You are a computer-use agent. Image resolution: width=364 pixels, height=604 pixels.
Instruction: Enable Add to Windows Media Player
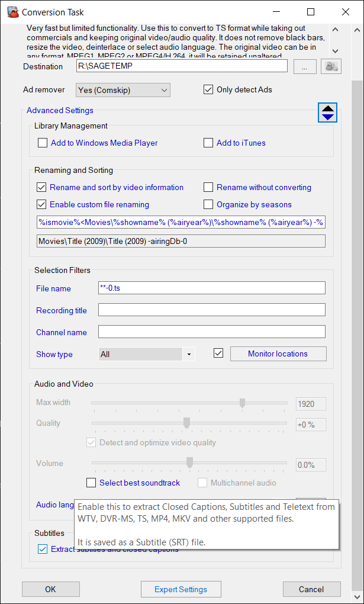[x=43, y=143]
